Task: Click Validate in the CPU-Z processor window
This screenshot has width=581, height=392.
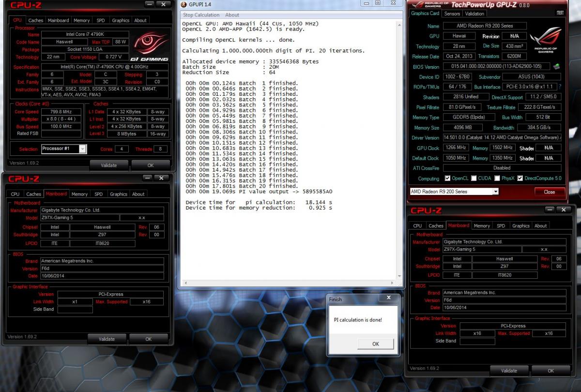Action: point(108,165)
